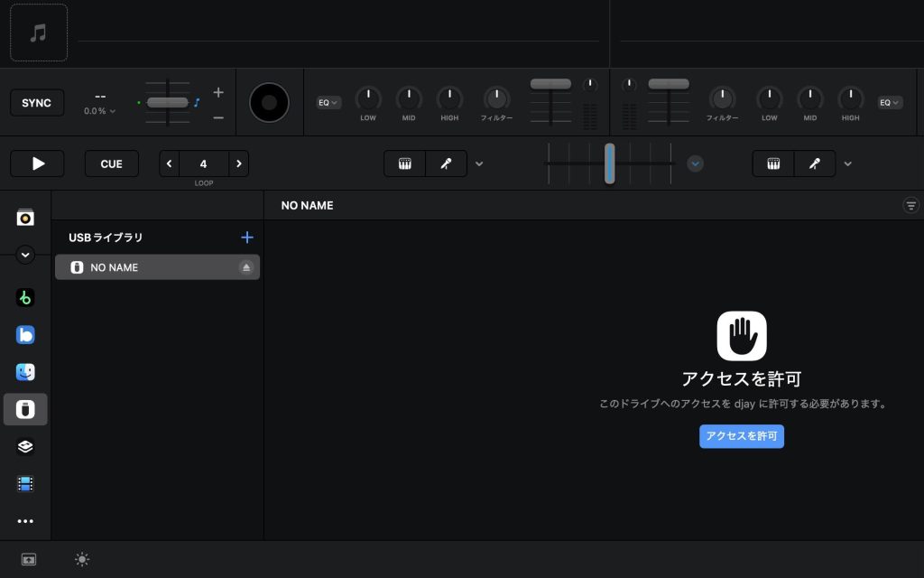
Task: Expand the blue crossfader chevron menu
Action: click(695, 163)
